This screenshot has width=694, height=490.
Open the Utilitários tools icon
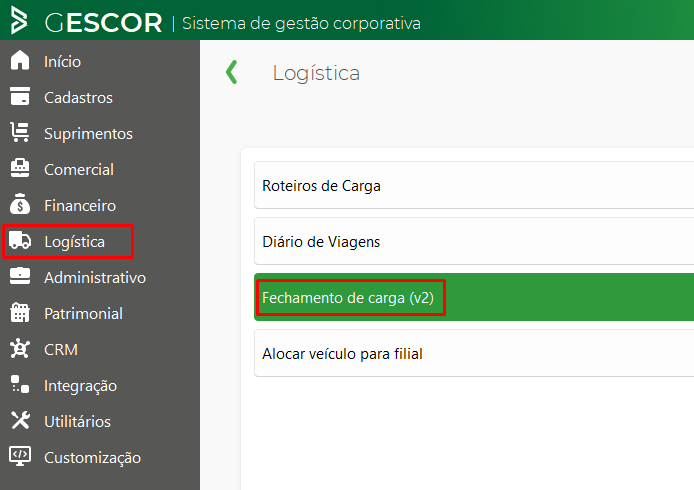pyautogui.click(x=20, y=420)
